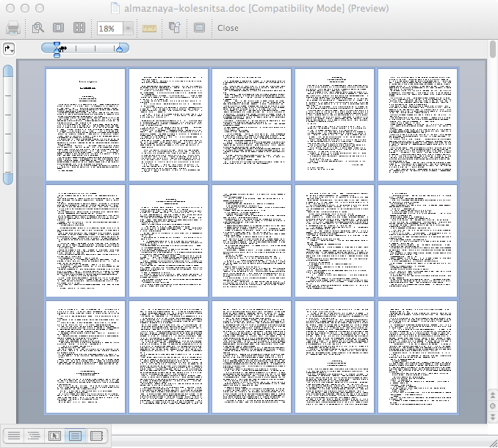The image size is (498, 448).
Task: Switch to Draft view button
Action: pos(15,436)
